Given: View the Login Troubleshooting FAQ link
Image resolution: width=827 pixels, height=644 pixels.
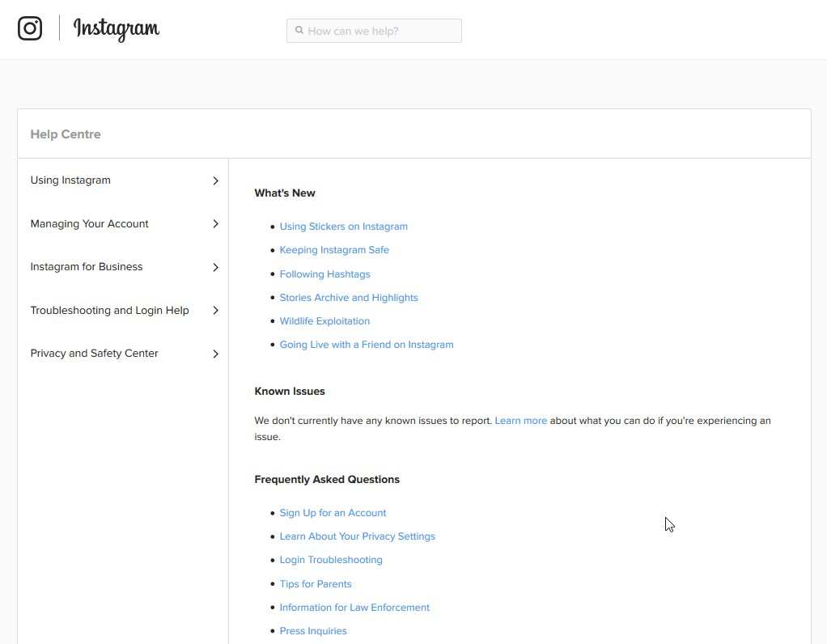Looking at the screenshot, I should [331, 560].
